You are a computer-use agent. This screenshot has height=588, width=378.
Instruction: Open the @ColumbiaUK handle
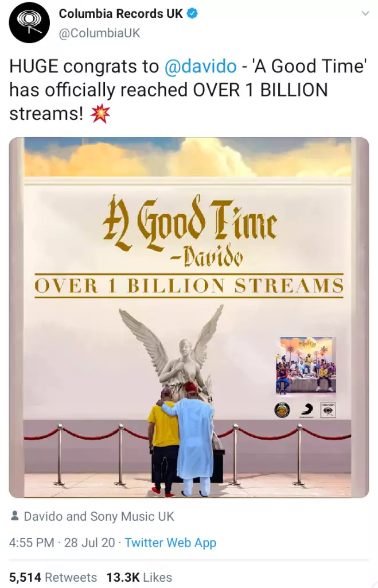[x=99, y=33]
